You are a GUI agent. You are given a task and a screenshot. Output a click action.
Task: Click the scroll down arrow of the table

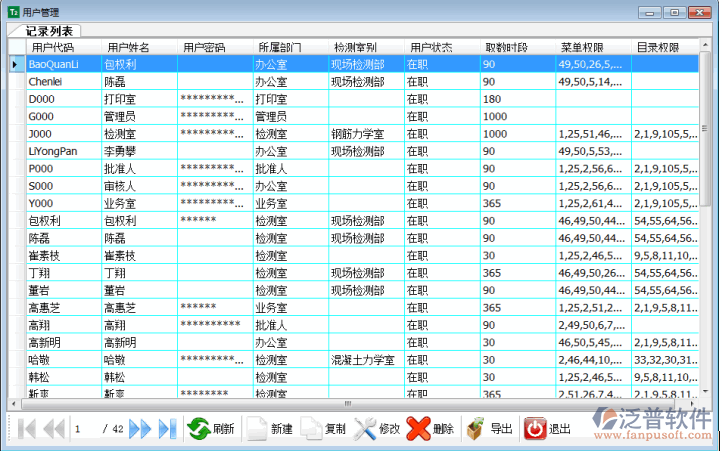pyautogui.click(x=705, y=392)
